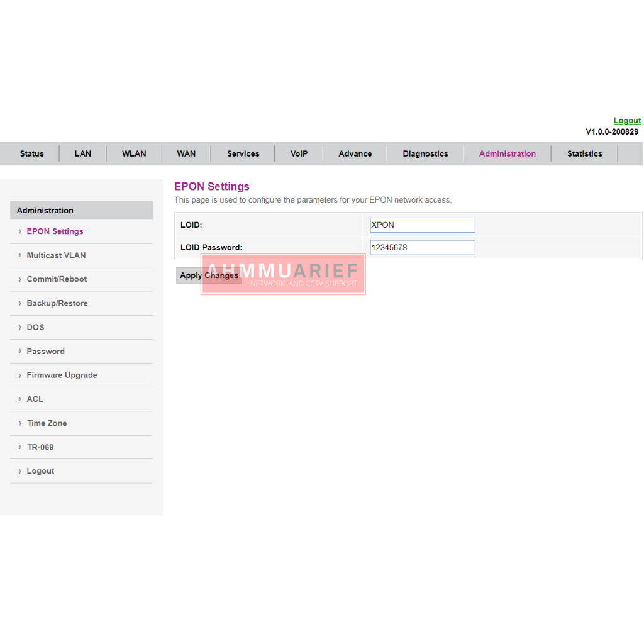Go to the DOS sidebar item
The width and height of the screenshot is (644, 644).
click(35, 327)
